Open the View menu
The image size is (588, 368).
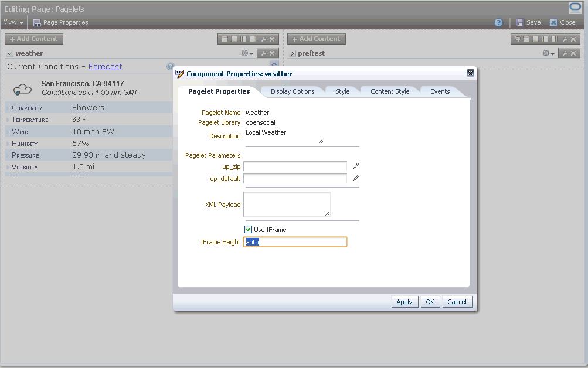pyautogui.click(x=13, y=22)
